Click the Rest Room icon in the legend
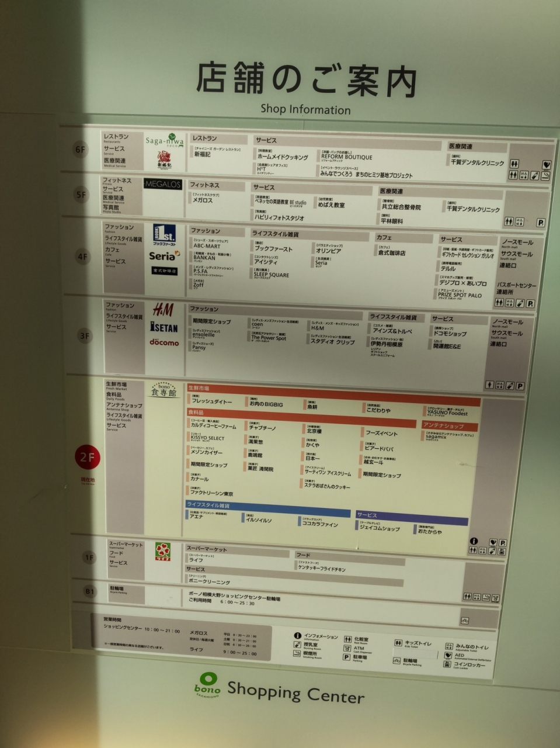 (x=347, y=639)
